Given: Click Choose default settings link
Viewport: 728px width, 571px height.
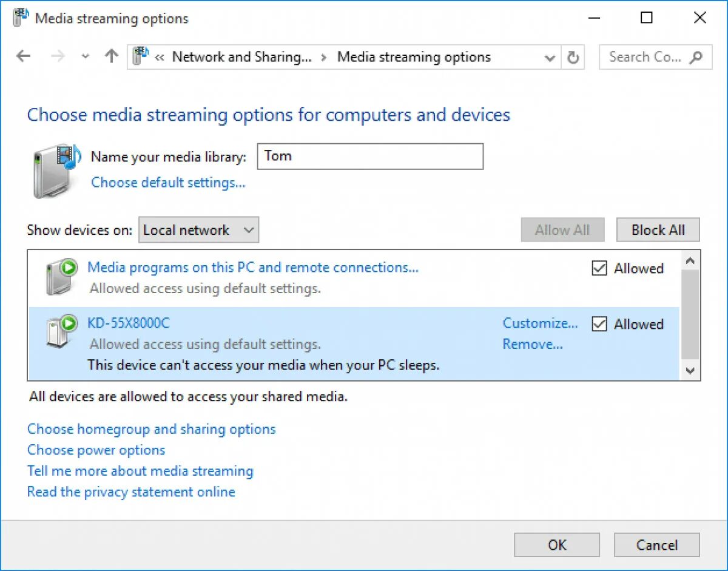Looking at the screenshot, I should coord(168,183).
